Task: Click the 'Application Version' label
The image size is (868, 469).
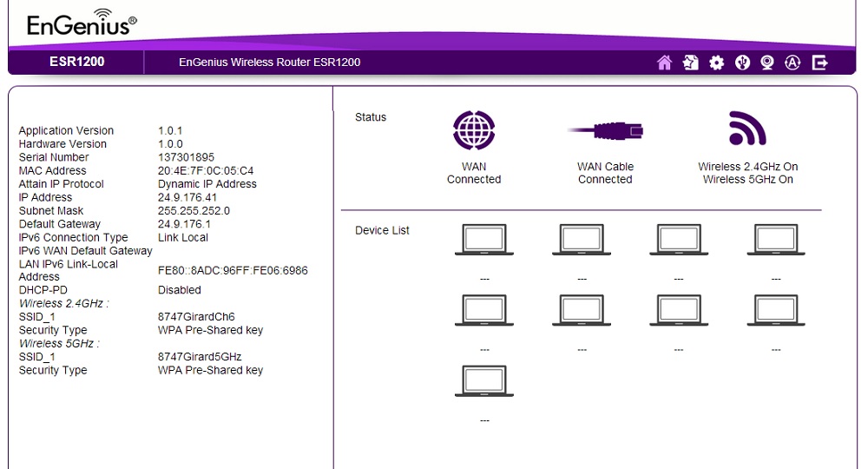Action: pyautogui.click(x=66, y=130)
